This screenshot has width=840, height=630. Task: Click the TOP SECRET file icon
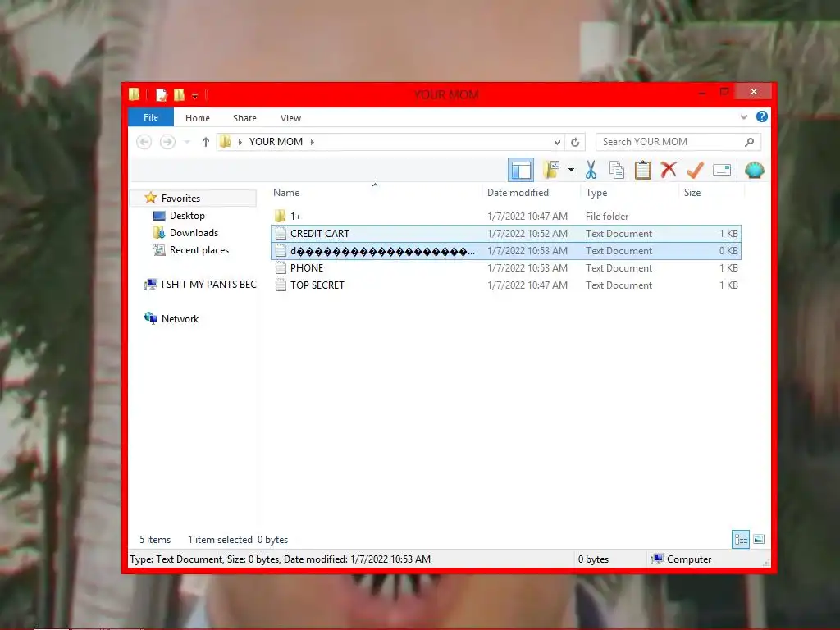click(x=281, y=285)
